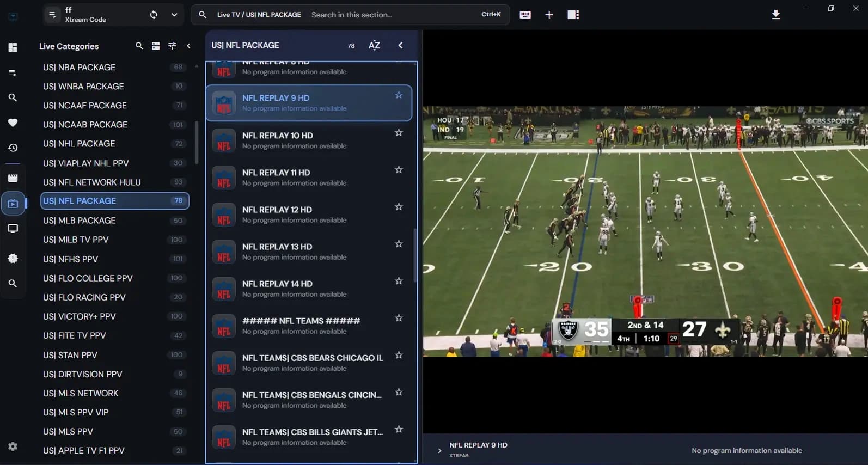Search Live Categories with magnifier icon

coord(139,46)
